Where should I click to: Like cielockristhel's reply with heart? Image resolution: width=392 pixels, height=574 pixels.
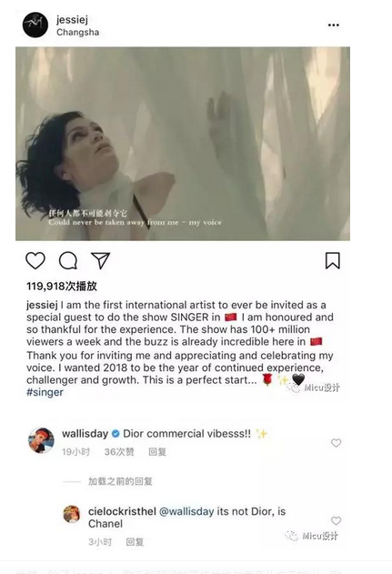(x=336, y=520)
